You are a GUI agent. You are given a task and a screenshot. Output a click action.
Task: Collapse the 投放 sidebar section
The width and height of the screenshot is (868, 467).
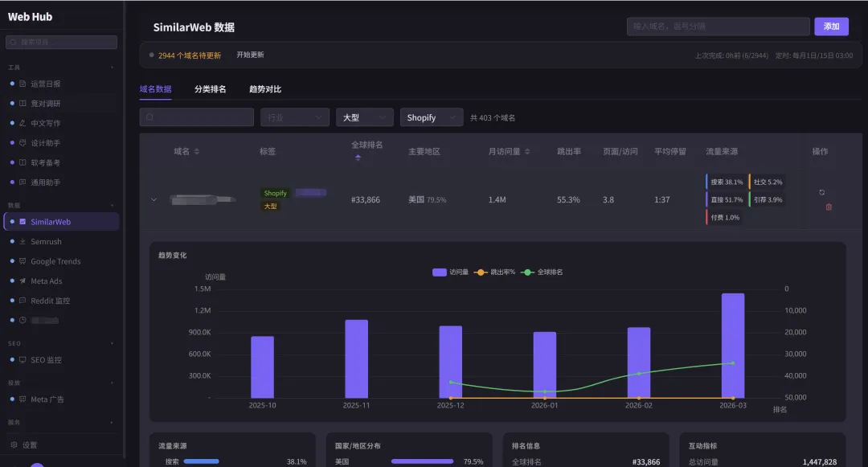tap(112, 383)
